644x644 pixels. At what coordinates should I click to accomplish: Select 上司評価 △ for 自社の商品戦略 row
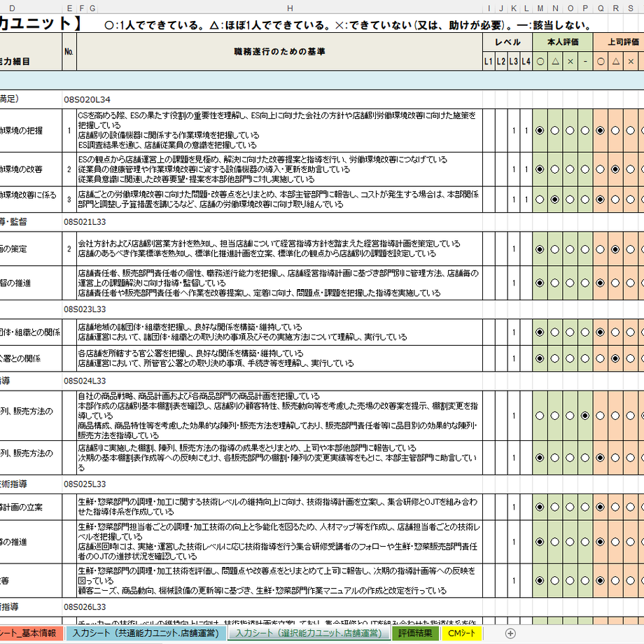(x=615, y=416)
